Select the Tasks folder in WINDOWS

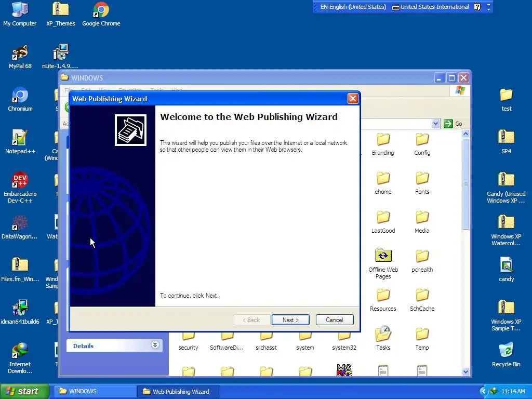pos(383,339)
